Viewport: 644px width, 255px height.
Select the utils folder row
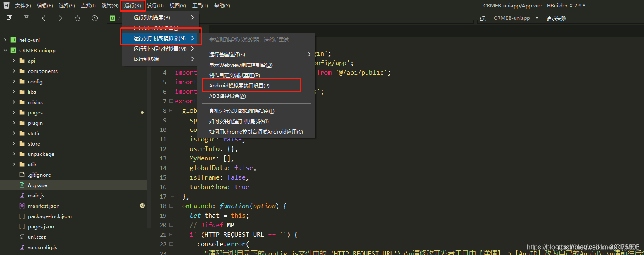click(x=73, y=164)
